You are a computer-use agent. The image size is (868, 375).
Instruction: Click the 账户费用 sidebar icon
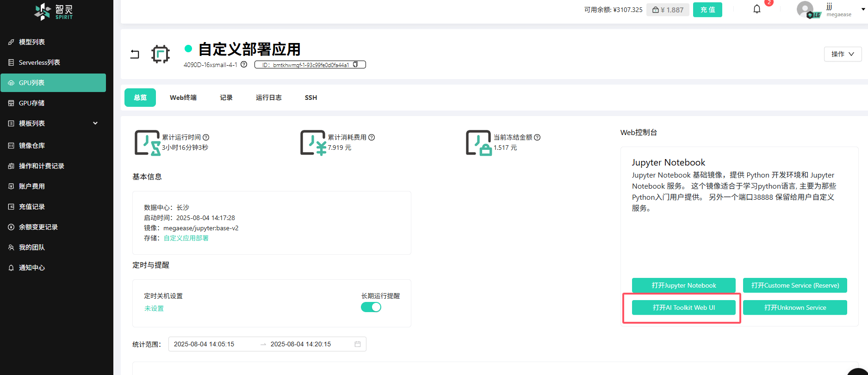tap(11, 186)
